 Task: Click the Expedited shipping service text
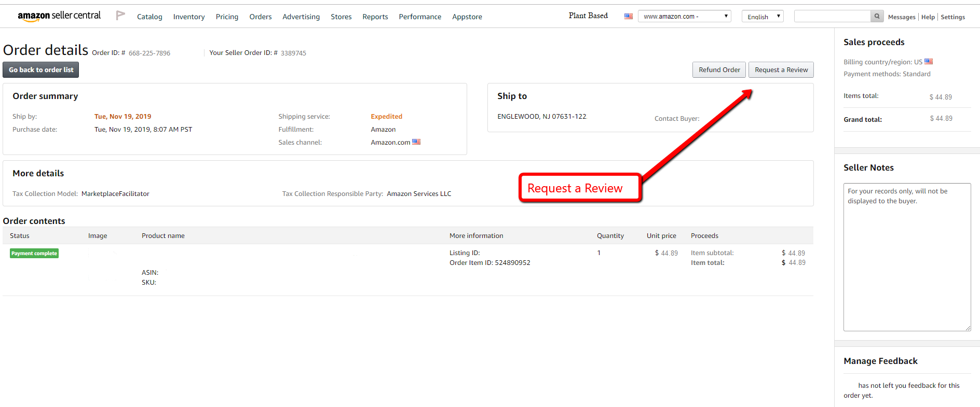(386, 117)
